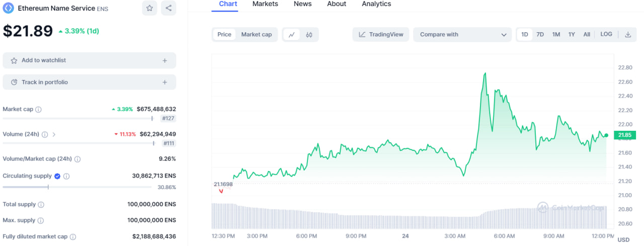Click Add to watchlist button
This screenshot has width=644, height=246.
pyautogui.click(x=90, y=60)
